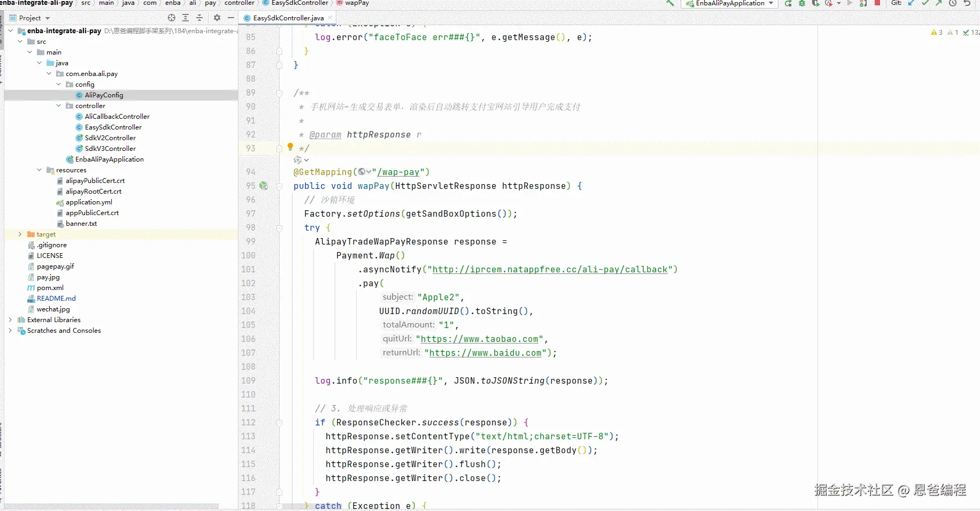Screen dimensions: 980x511
Task: Open the https://www.taobao.com link
Action: coord(480,339)
